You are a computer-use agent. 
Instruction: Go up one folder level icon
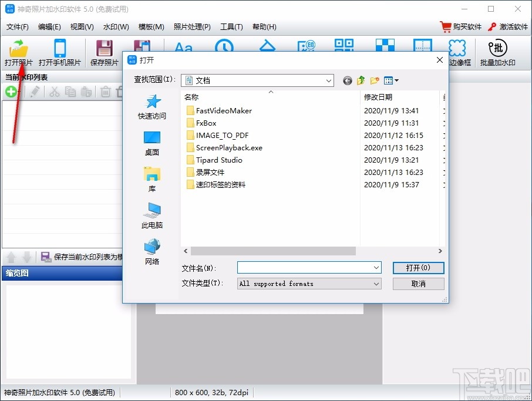pos(361,80)
